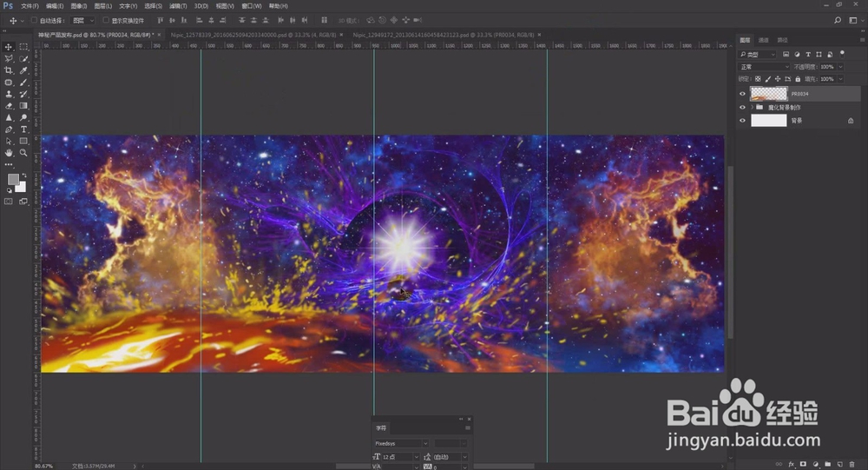Select the Zoom magnifier tool
This screenshot has width=868, height=470.
tap(23, 153)
